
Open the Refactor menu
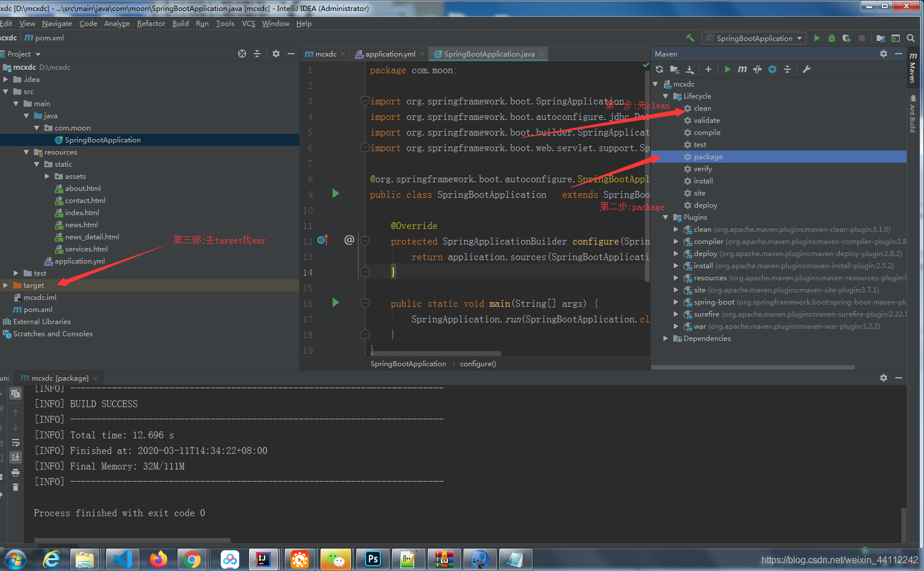coord(151,24)
